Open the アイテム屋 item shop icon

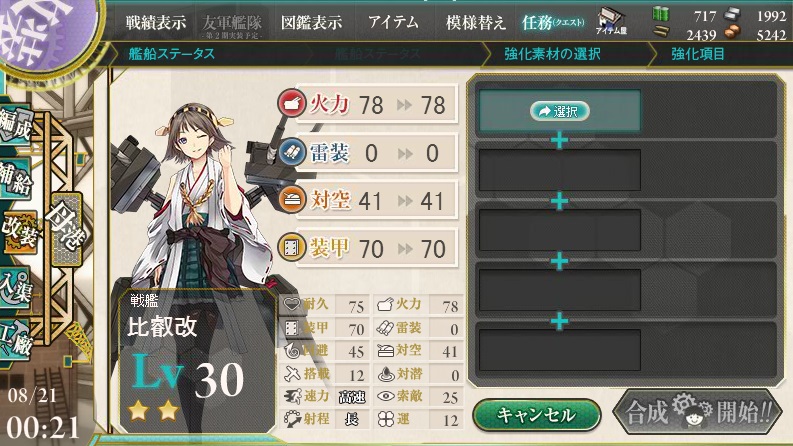tap(611, 21)
